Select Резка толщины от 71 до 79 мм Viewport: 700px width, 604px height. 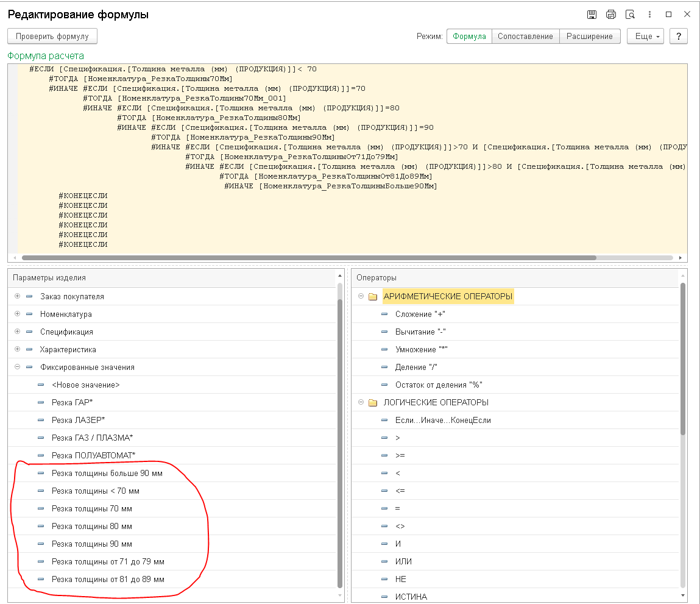point(108,562)
